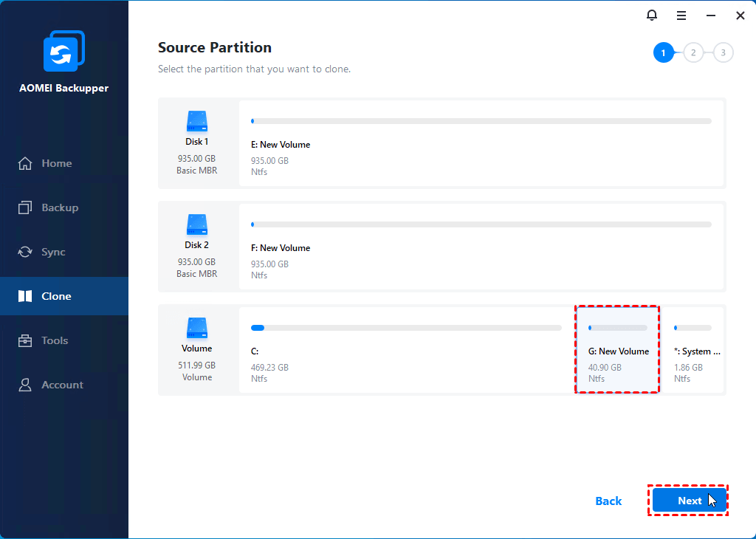756x539 pixels.
Task: Select the E: New Volume partition
Action: pyautogui.click(x=481, y=143)
